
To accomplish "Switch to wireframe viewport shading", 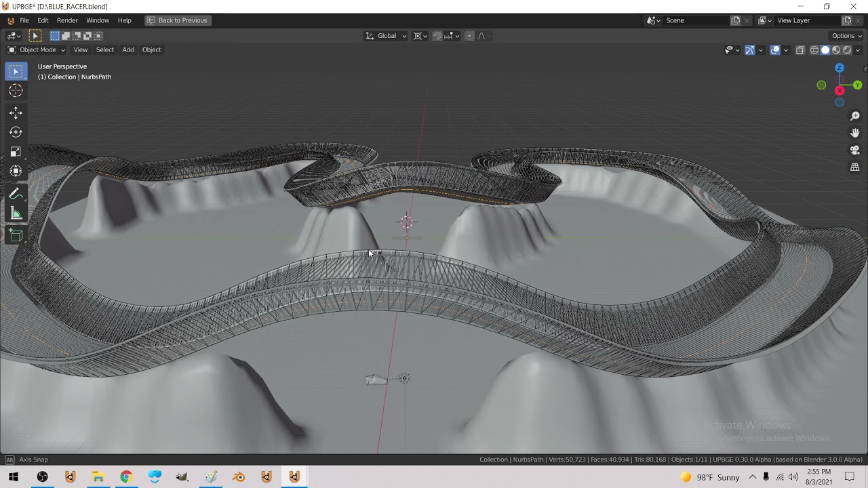I will [x=814, y=50].
